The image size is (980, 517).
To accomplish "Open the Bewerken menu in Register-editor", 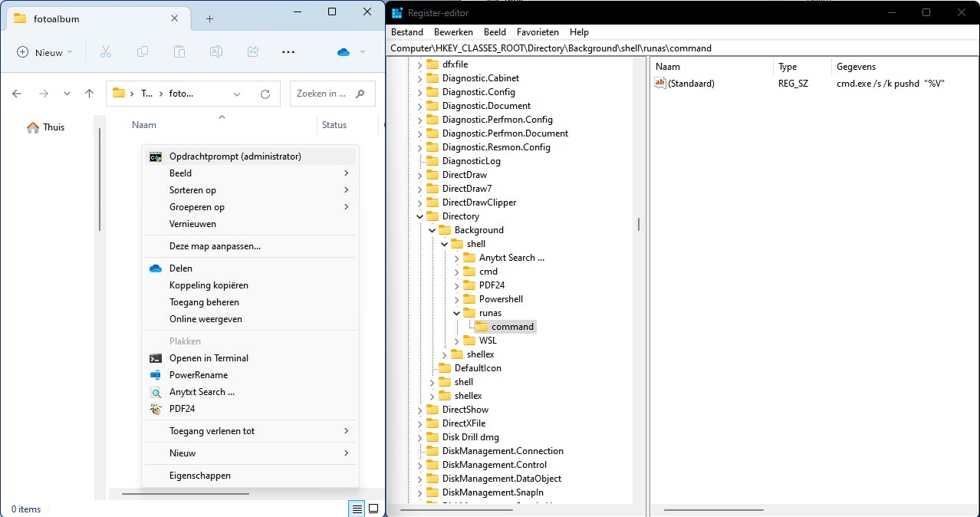I will 453,32.
